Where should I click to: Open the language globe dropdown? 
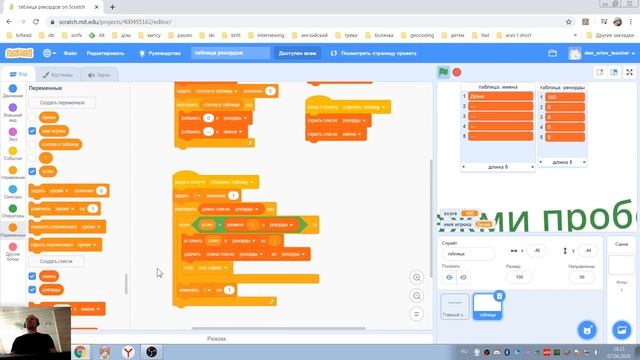(x=49, y=53)
